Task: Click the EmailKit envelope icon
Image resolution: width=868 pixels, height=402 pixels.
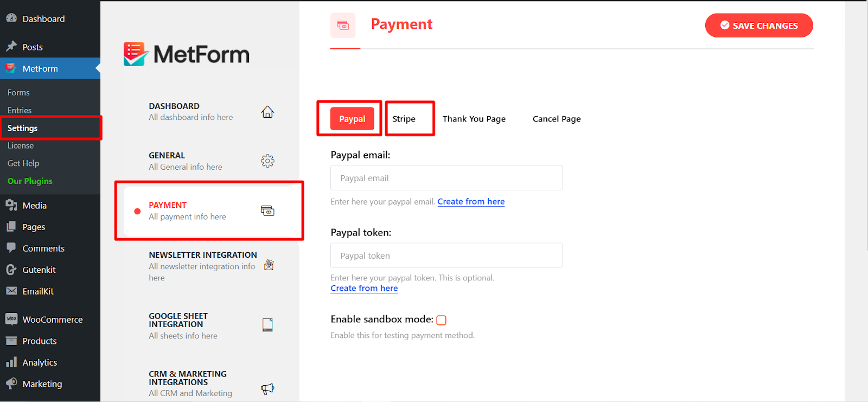Action: point(11,291)
